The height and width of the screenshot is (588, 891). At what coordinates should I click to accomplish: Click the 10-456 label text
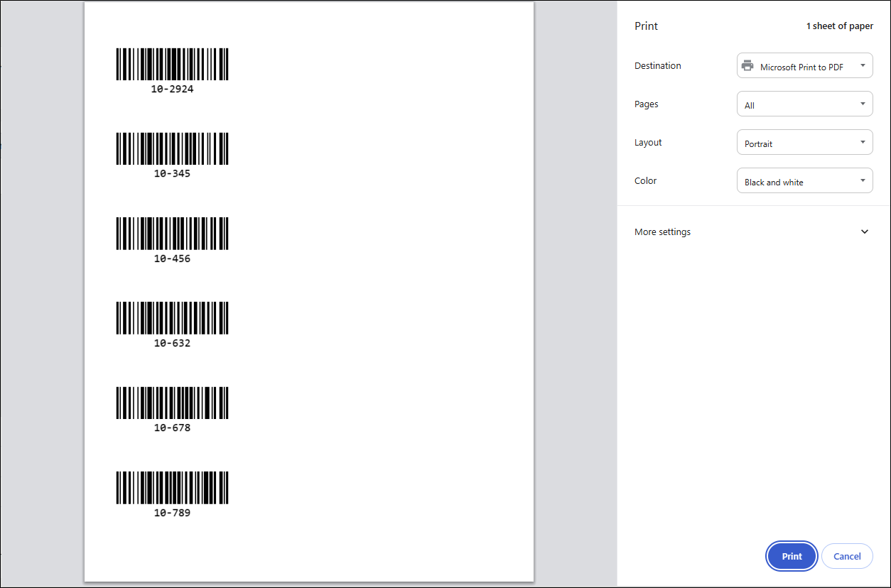(x=172, y=258)
